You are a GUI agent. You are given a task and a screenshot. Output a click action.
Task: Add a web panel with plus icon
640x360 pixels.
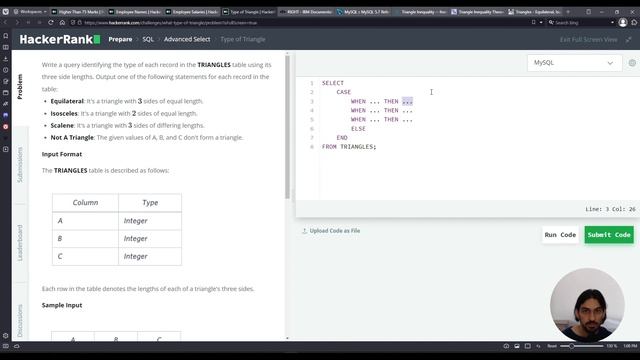(6, 149)
